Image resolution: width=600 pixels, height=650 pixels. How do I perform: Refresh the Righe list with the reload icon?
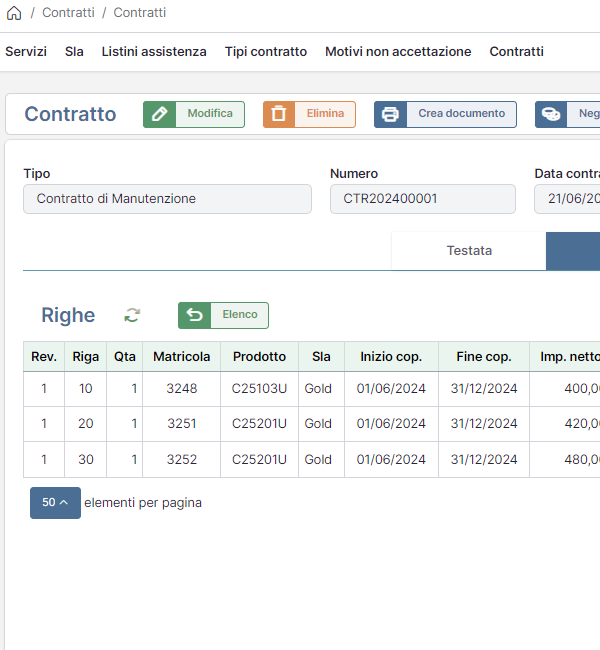pyautogui.click(x=132, y=315)
